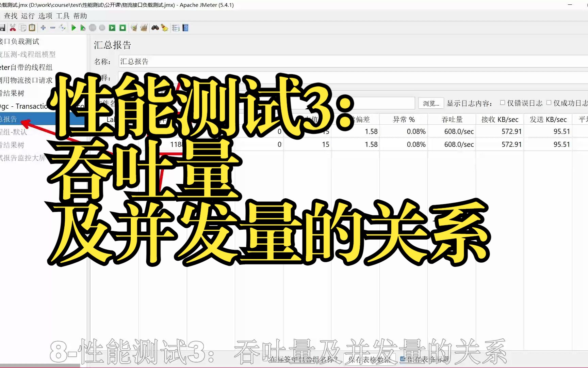Screen dimensions: 588x368
Task: Clear current results with single broom icon
Action: point(134,28)
